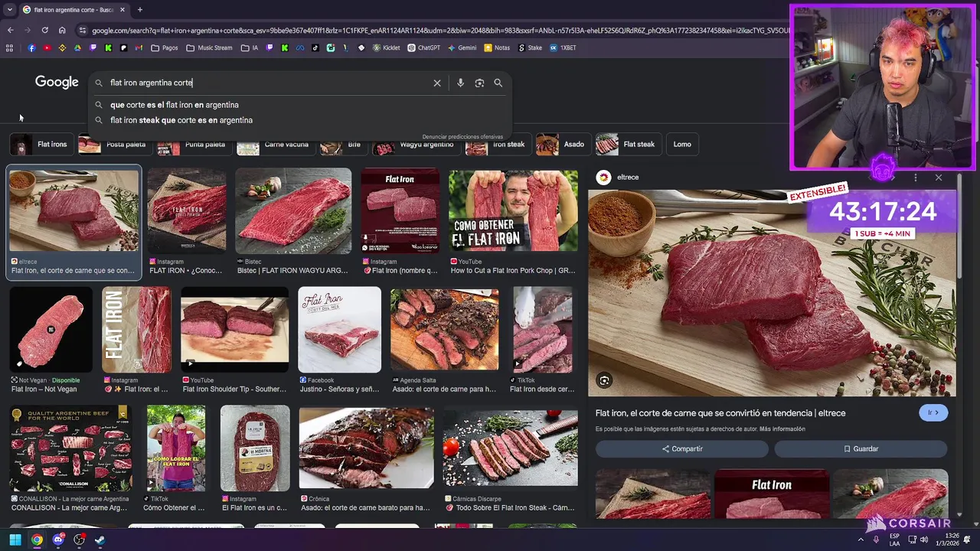Click the 'Ir' visit button

pyautogui.click(x=933, y=412)
